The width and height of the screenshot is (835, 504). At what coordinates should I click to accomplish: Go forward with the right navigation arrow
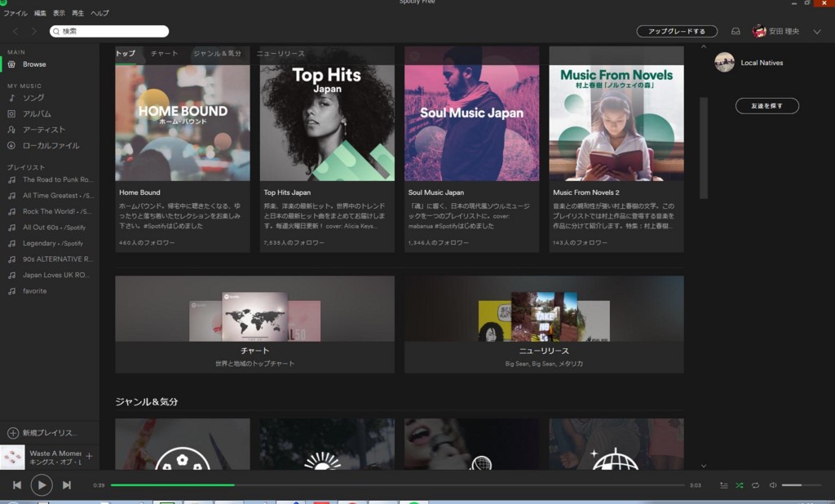[x=34, y=32]
